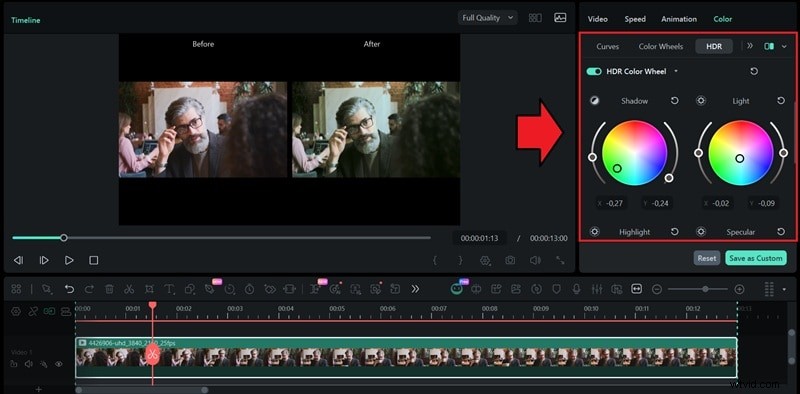The width and height of the screenshot is (800, 394).
Task: Open the Color tab
Action: point(722,19)
